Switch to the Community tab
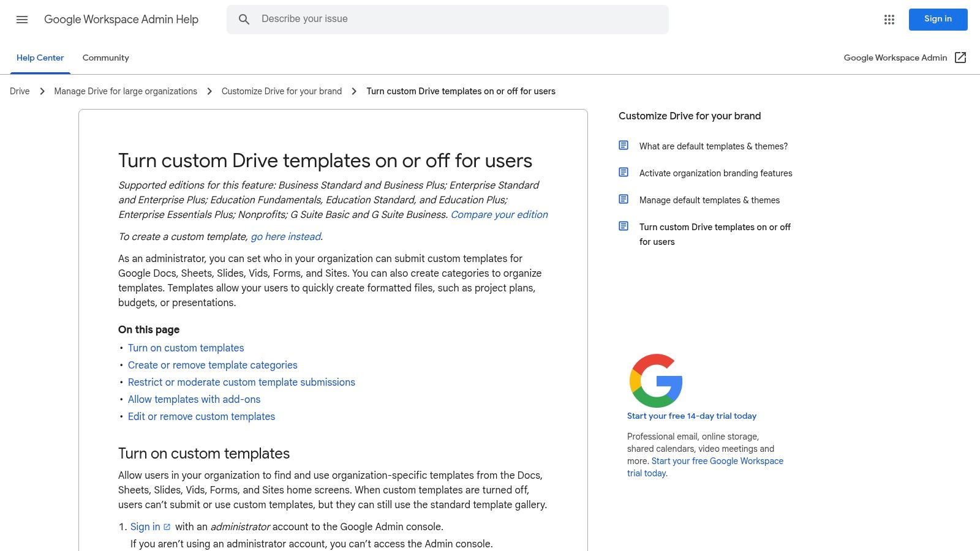Viewport: 980px width, 551px height. pyautogui.click(x=105, y=58)
